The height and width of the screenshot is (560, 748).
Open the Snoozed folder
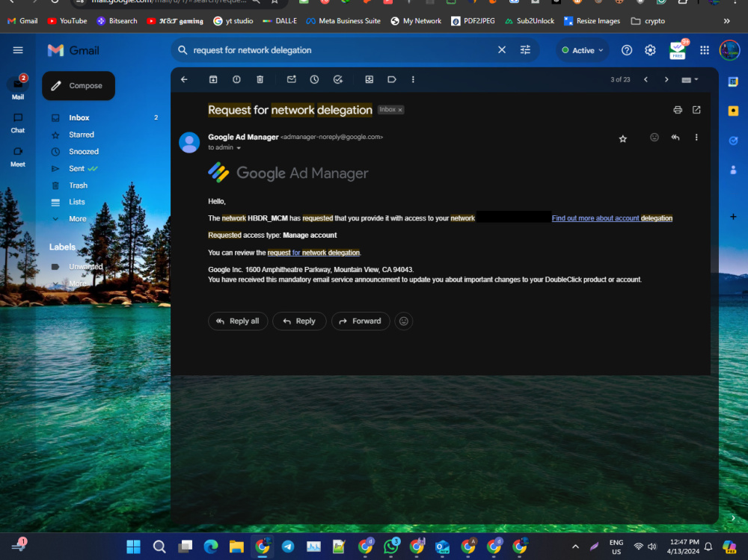tap(84, 152)
